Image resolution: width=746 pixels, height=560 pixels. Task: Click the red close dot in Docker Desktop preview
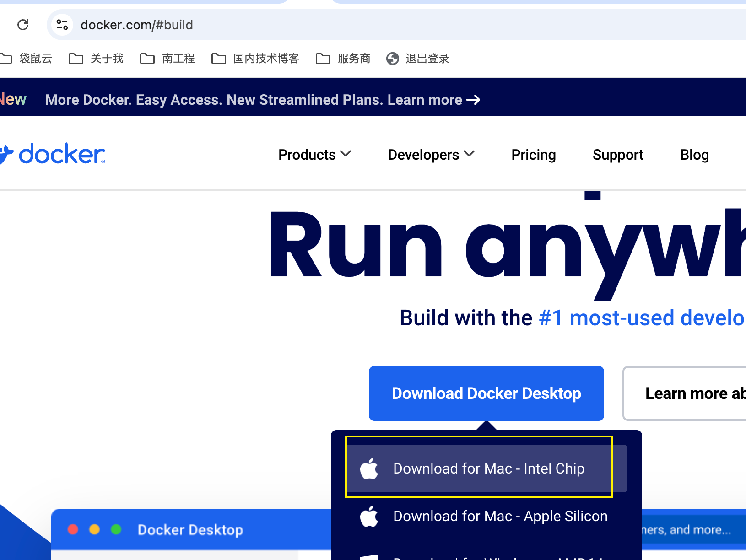[x=73, y=529]
